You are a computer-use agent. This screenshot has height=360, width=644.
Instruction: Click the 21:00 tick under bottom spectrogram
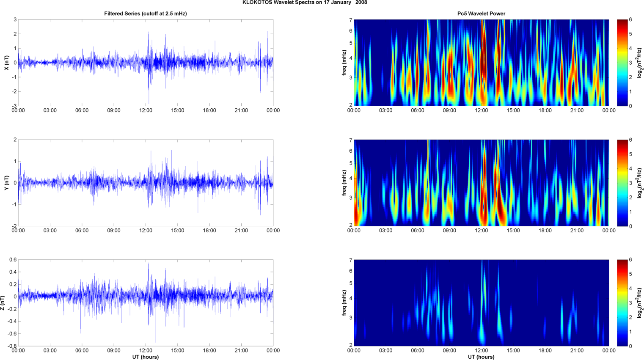(x=577, y=350)
